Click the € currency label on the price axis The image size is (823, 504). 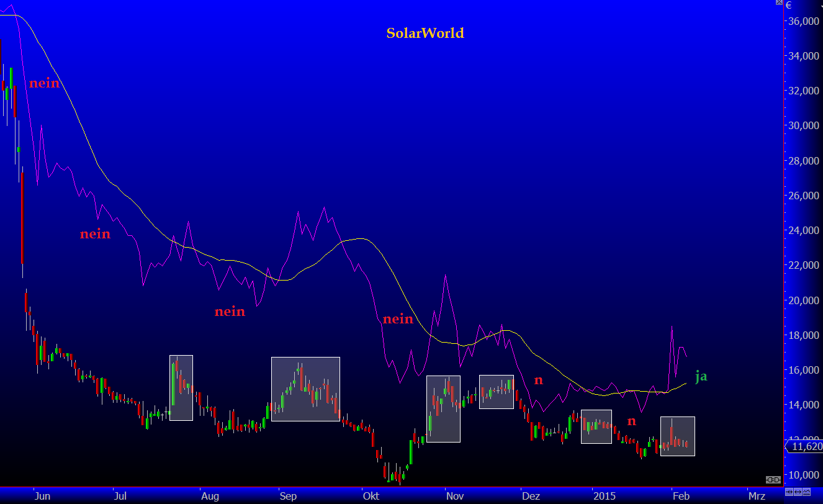(x=789, y=5)
